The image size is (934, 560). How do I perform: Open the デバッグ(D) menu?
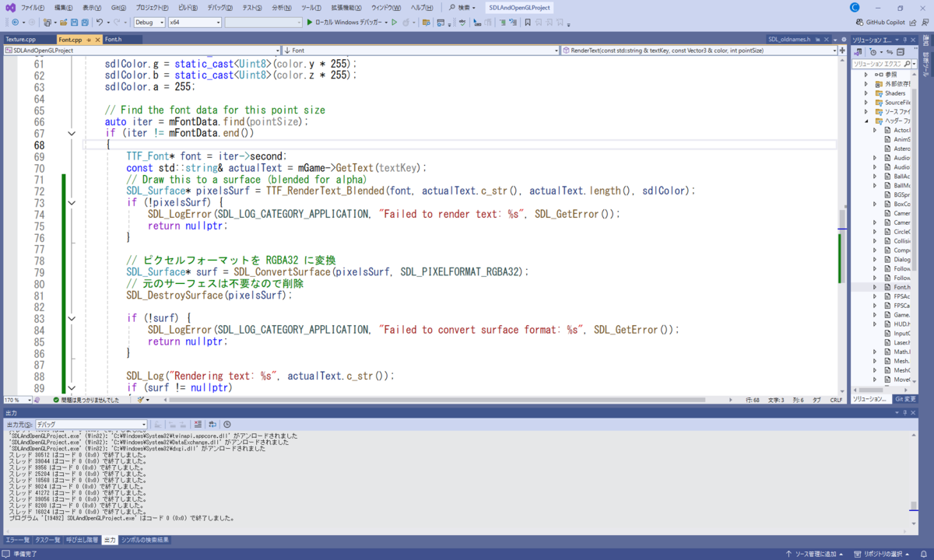[221, 7]
